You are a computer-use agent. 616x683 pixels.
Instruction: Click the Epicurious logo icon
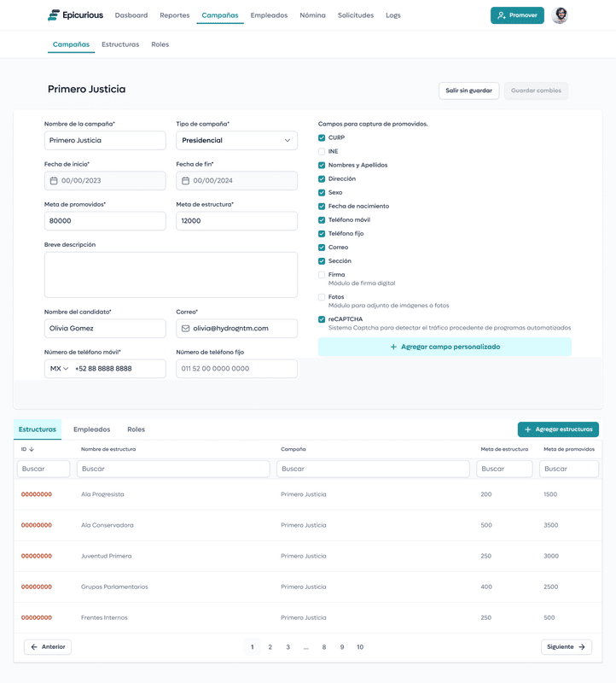pos(54,15)
